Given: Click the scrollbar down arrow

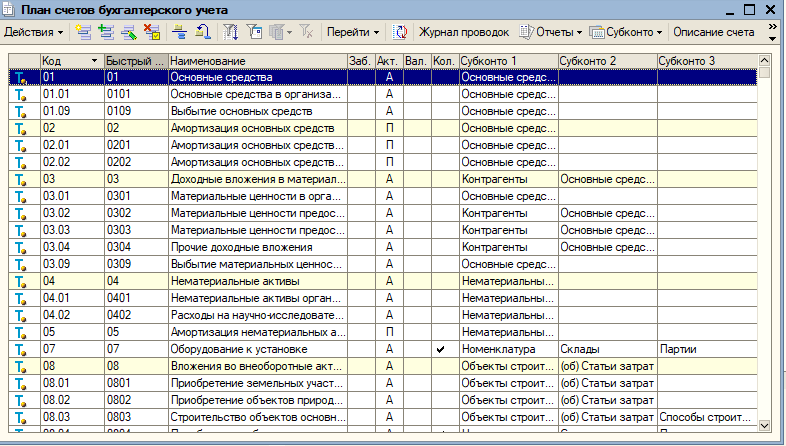Looking at the screenshot, I should coord(764,425).
